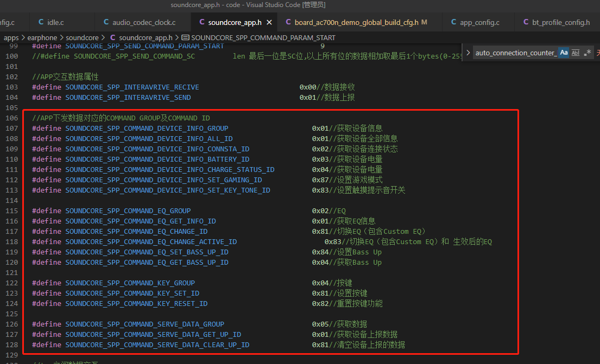Click the symbol icon before SOUNDCORE_SPP_COMMAND_PARAM_START breadcrumb
The width and height of the screenshot is (600, 364).
185,37
